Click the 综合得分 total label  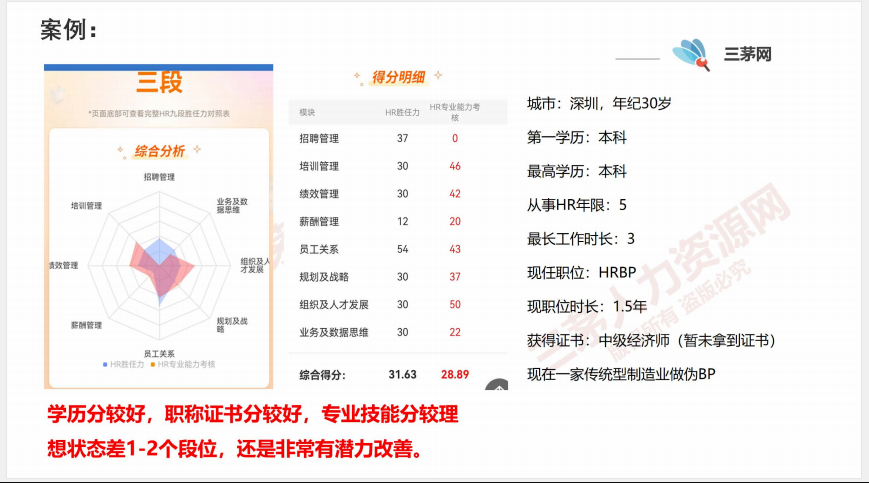point(323,375)
